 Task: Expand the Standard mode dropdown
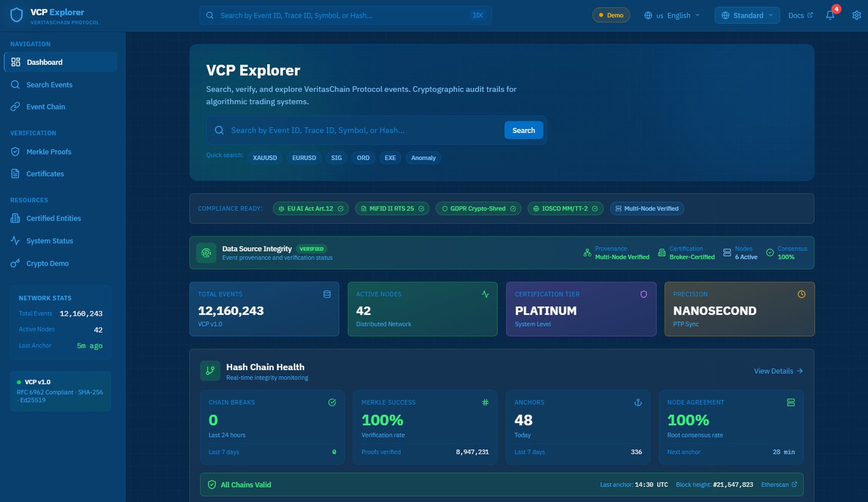coord(747,16)
